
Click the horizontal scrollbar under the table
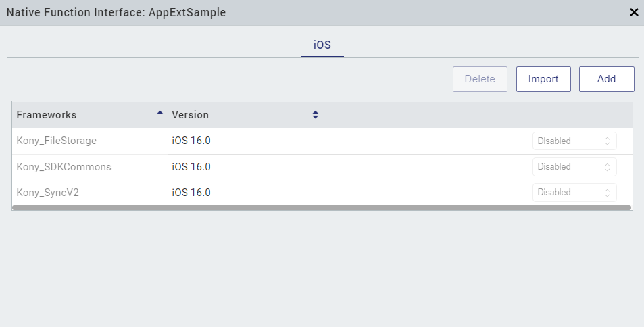(322, 208)
